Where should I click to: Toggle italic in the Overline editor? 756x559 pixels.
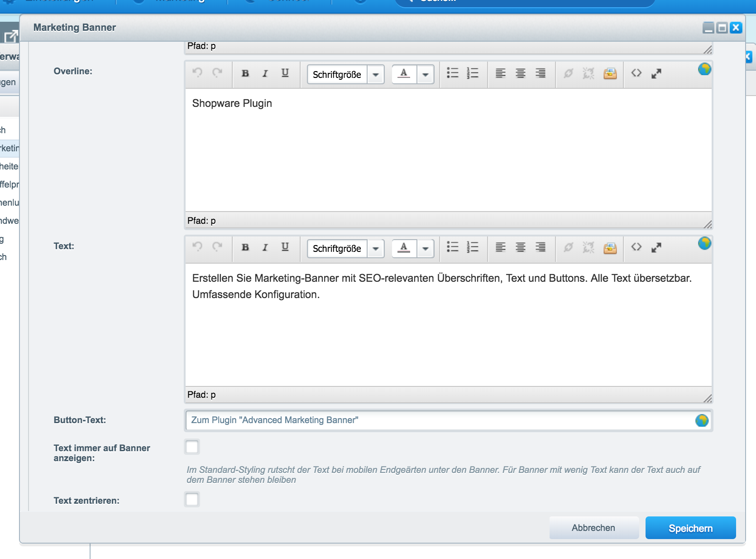[265, 73]
